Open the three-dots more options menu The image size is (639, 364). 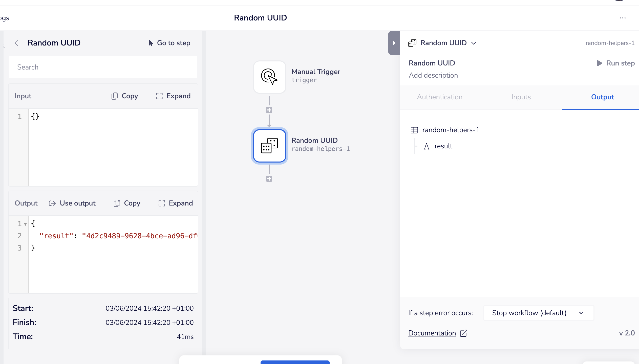tap(623, 18)
